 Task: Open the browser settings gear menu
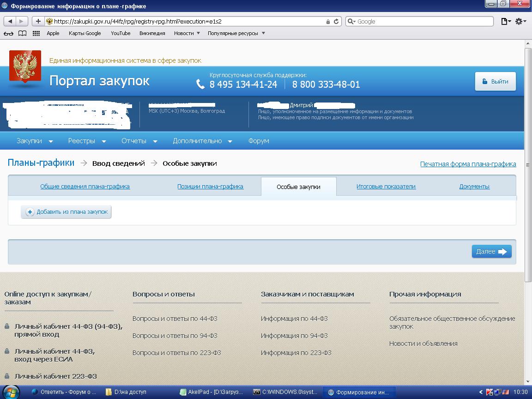coord(520,21)
